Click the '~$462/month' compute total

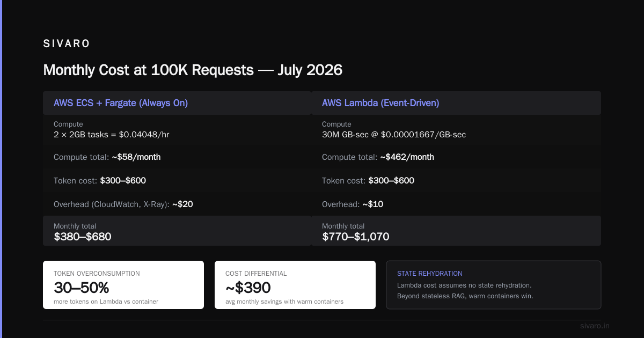click(407, 157)
